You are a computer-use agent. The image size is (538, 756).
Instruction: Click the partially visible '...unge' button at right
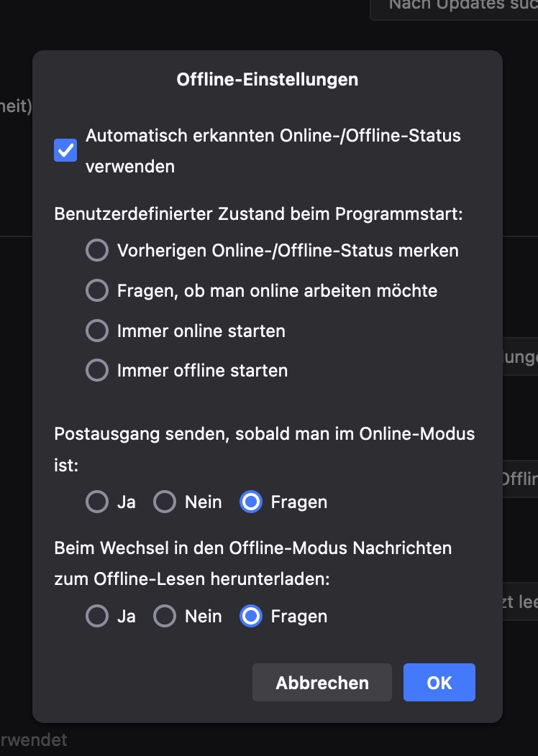click(520, 356)
